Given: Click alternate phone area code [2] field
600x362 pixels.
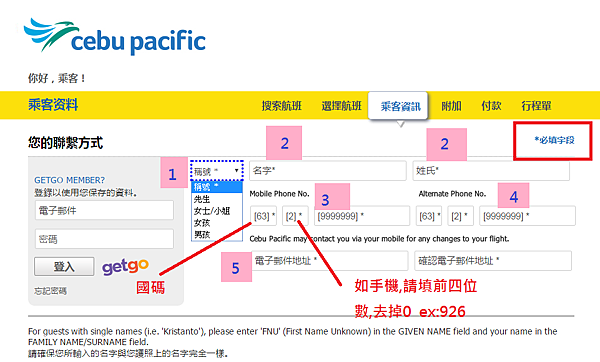Looking at the screenshot, I should (x=460, y=216).
